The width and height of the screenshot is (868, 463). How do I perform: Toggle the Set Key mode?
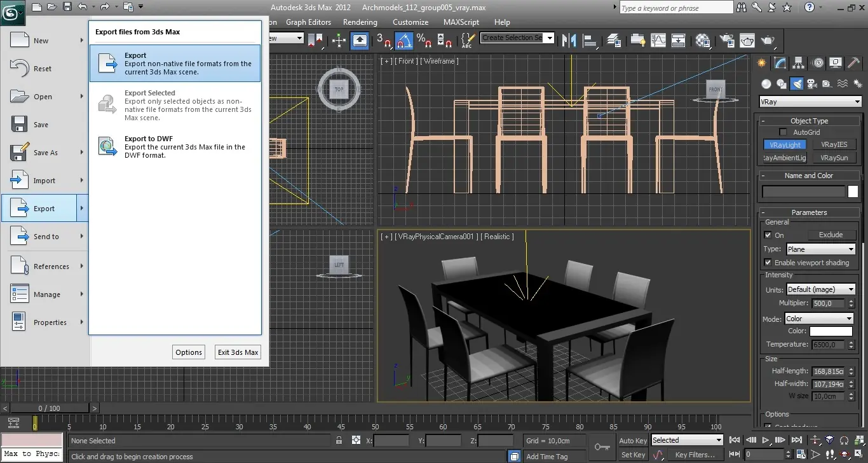633,455
